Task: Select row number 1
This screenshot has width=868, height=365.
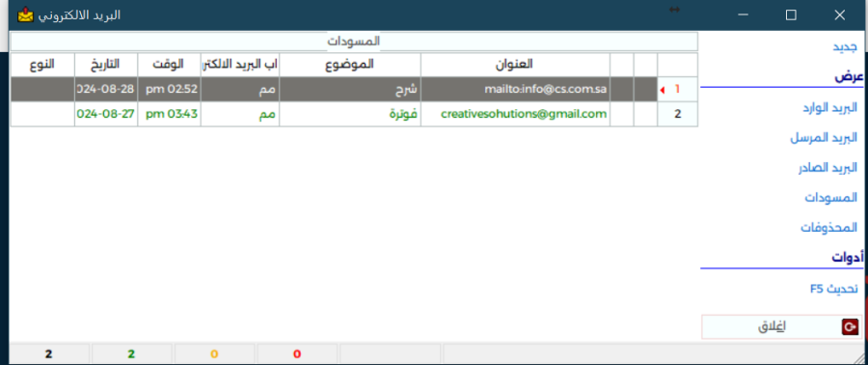Action: (678, 89)
